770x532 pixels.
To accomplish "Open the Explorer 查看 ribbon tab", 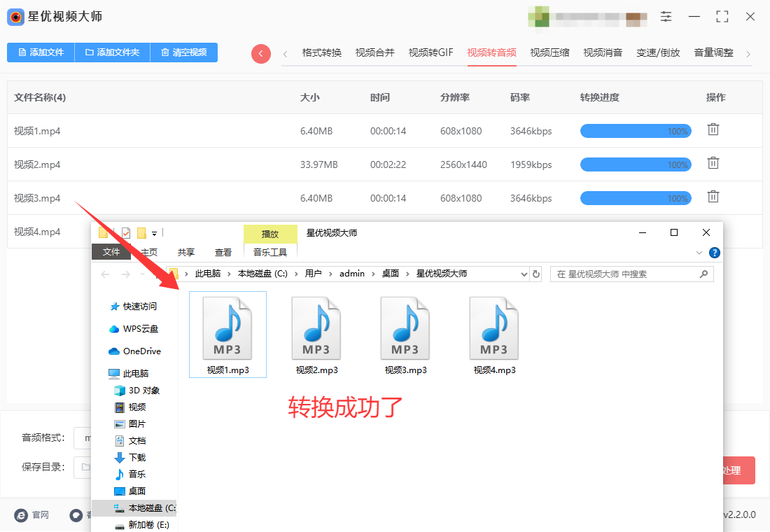I will point(223,253).
